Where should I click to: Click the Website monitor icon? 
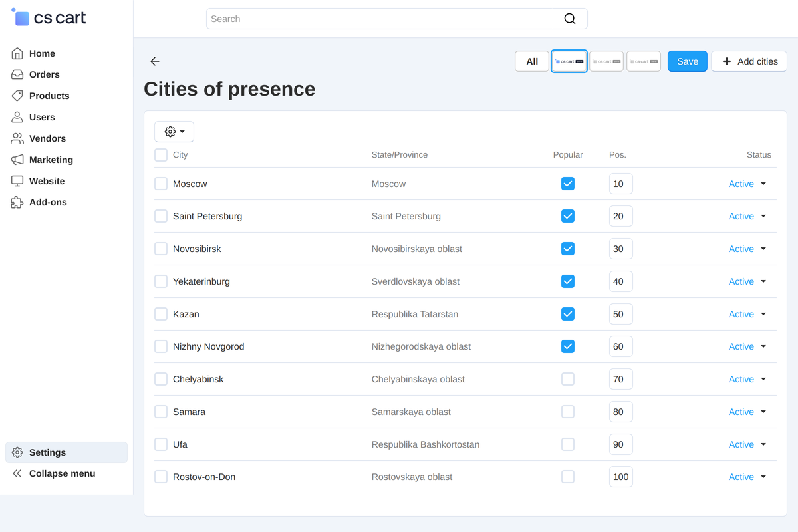(17, 181)
